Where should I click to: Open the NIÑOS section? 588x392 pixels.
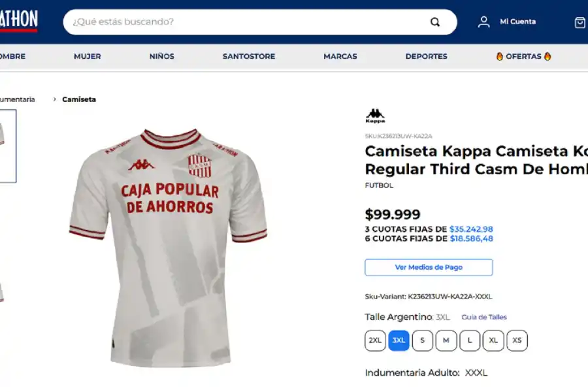pos(161,56)
